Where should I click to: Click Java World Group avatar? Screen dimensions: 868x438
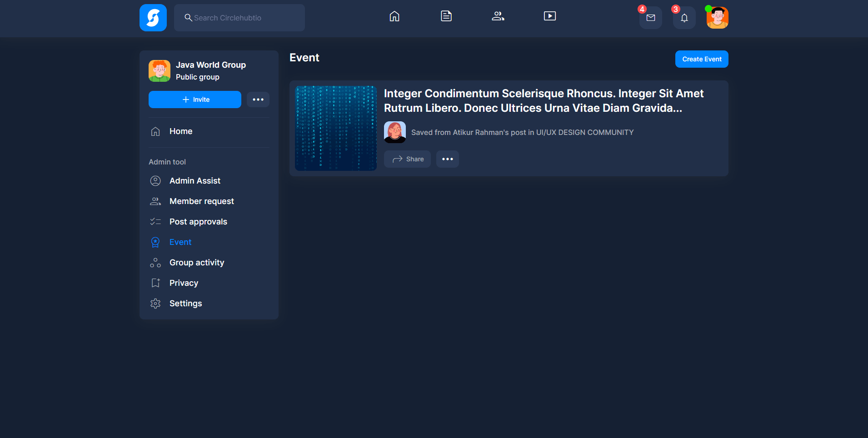point(160,71)
